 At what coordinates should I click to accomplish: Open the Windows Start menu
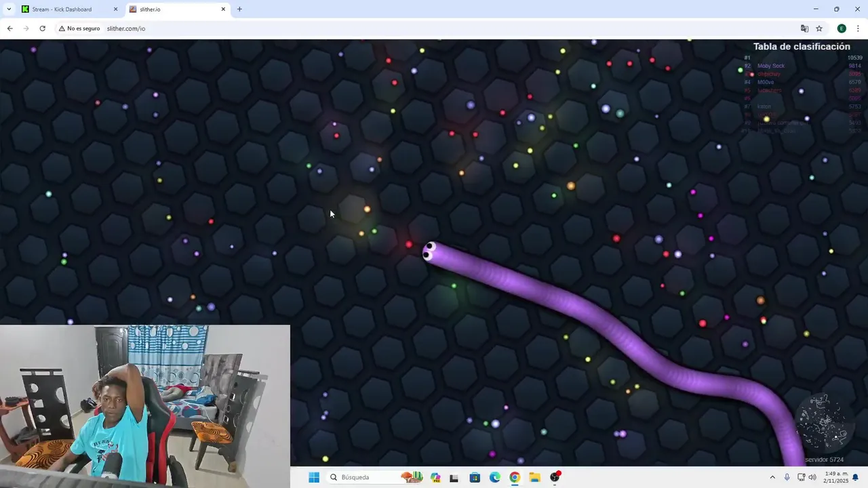pyautogui.click(x=314, y=477)
